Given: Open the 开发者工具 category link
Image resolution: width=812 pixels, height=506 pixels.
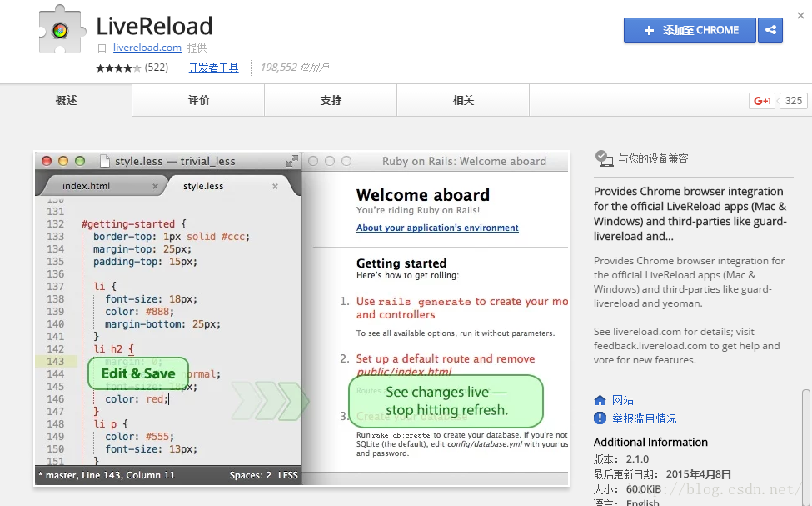Looking at the screenshot, I should [213, 68].
